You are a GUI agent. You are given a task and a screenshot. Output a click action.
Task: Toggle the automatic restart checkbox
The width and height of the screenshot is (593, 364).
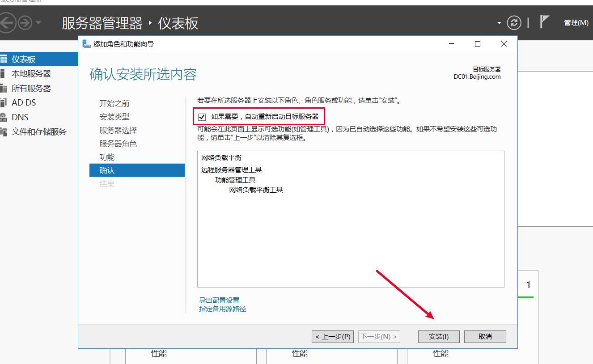202,117
